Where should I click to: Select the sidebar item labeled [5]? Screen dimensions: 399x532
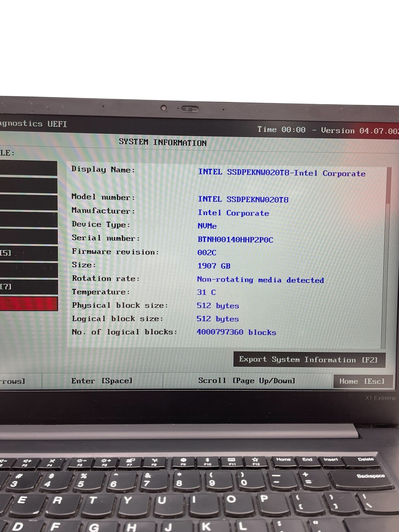(x=29, y=253)
